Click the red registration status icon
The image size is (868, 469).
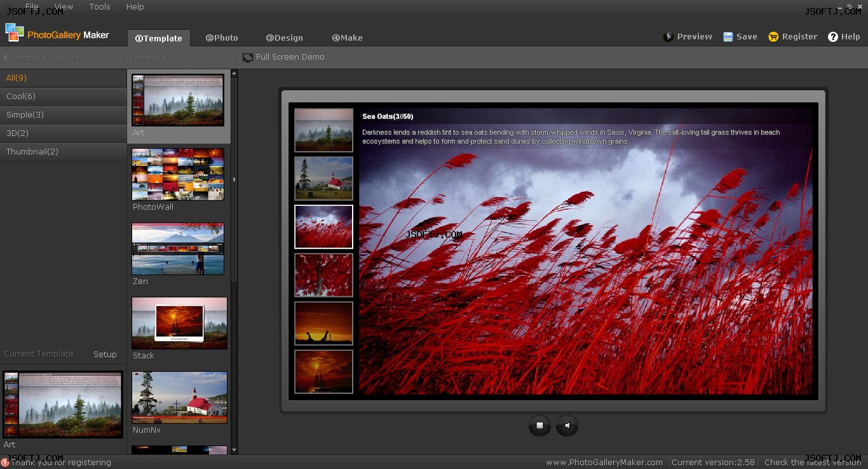click(5, 463)
